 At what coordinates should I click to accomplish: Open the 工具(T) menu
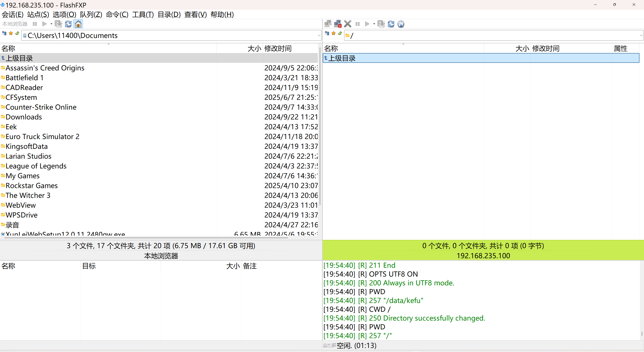click(143, 15)
